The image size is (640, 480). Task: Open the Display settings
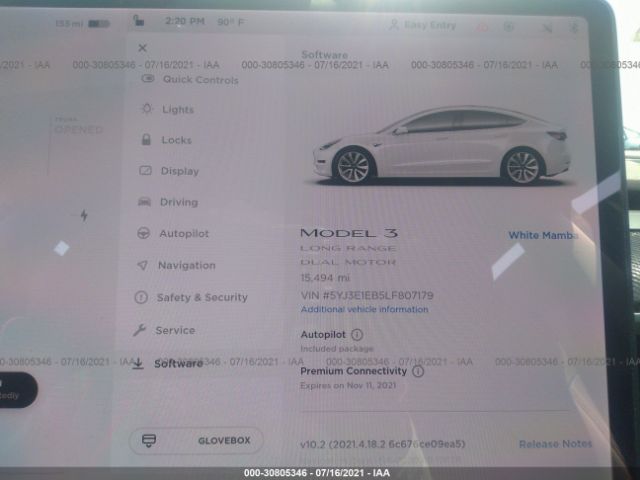[x=169, y=171]
